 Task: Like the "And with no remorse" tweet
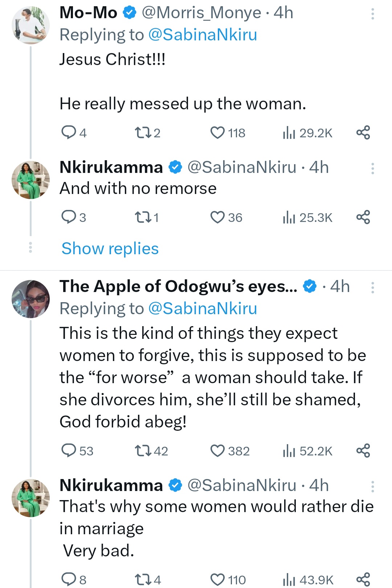[217, 217]
